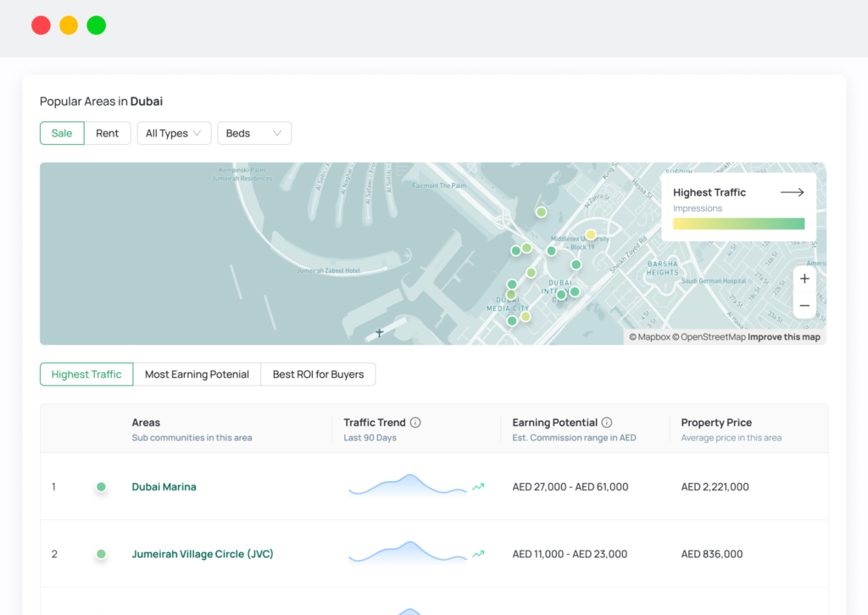Click the upward trend icon in Dubai Marina row

point(478,487)
